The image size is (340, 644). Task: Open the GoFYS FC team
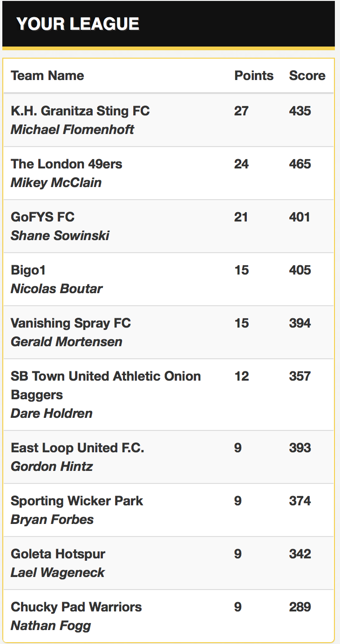[x=42, y=217]
